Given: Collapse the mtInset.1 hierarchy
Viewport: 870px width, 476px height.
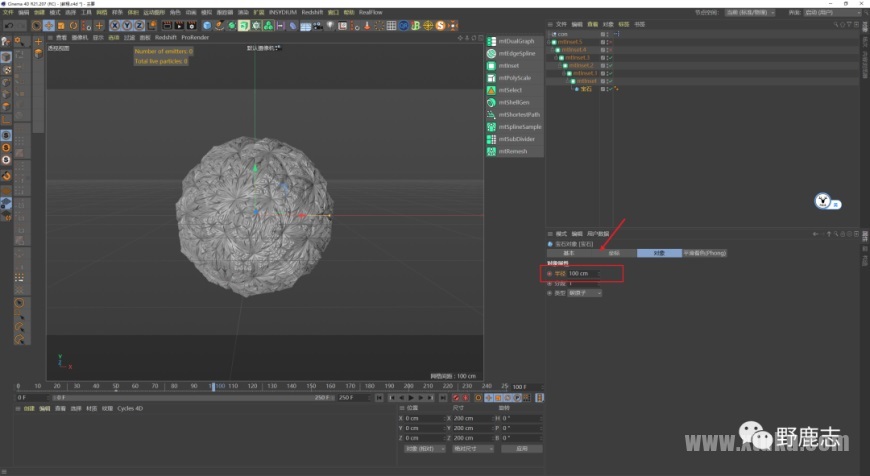Looking at the screenshot, I should click(x=564, y=73).
